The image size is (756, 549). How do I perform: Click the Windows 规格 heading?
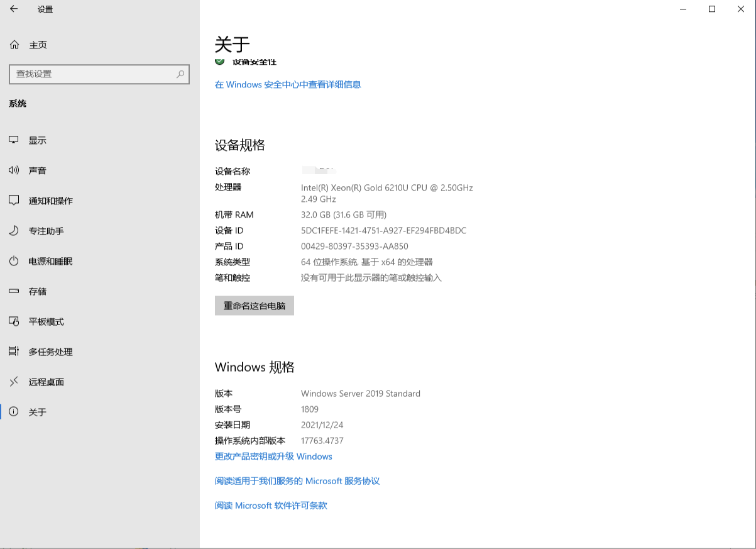pos(255,367)
